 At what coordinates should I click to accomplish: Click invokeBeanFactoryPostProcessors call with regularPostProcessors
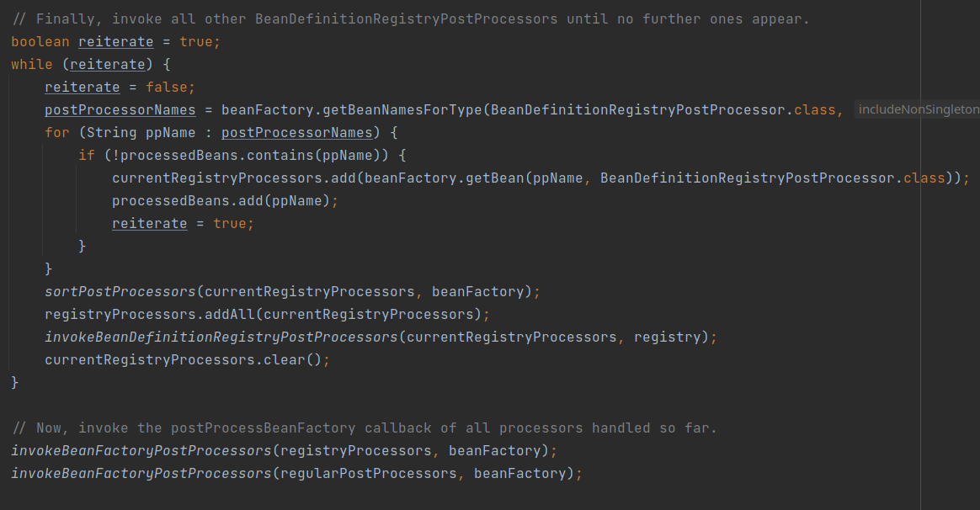pos(296,474)
